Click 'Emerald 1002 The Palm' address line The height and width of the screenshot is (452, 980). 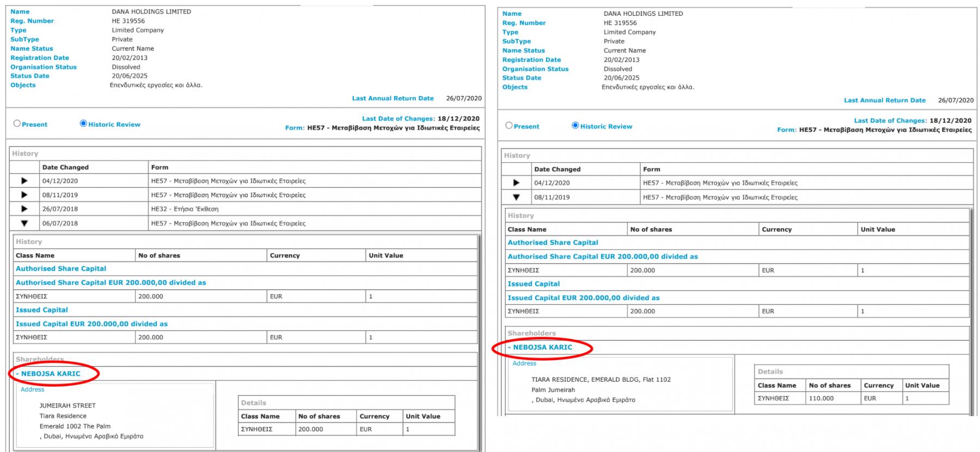click(x=75, y=426)
